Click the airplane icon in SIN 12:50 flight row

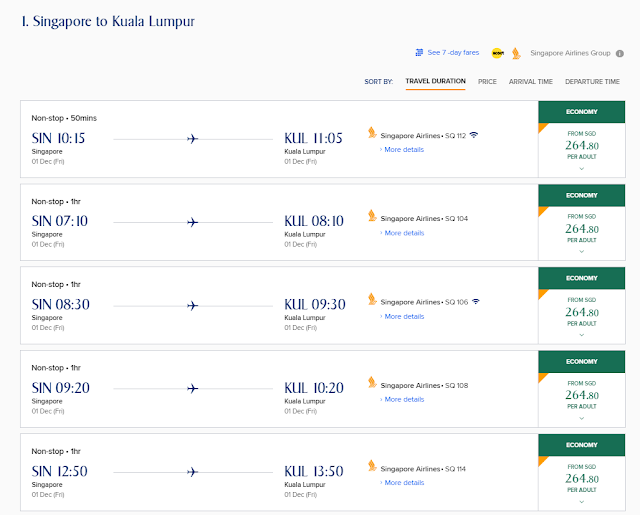tap(193, 472)
